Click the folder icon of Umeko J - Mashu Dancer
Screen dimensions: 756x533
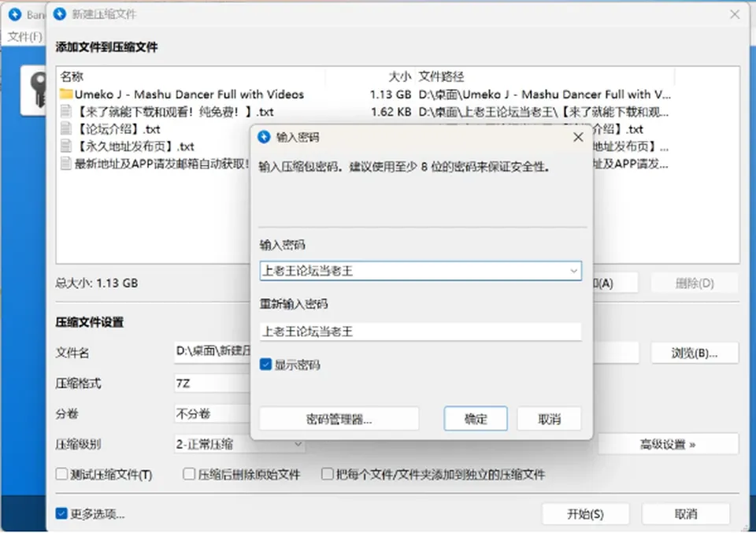pyautogui.click(x=66, y=94)
